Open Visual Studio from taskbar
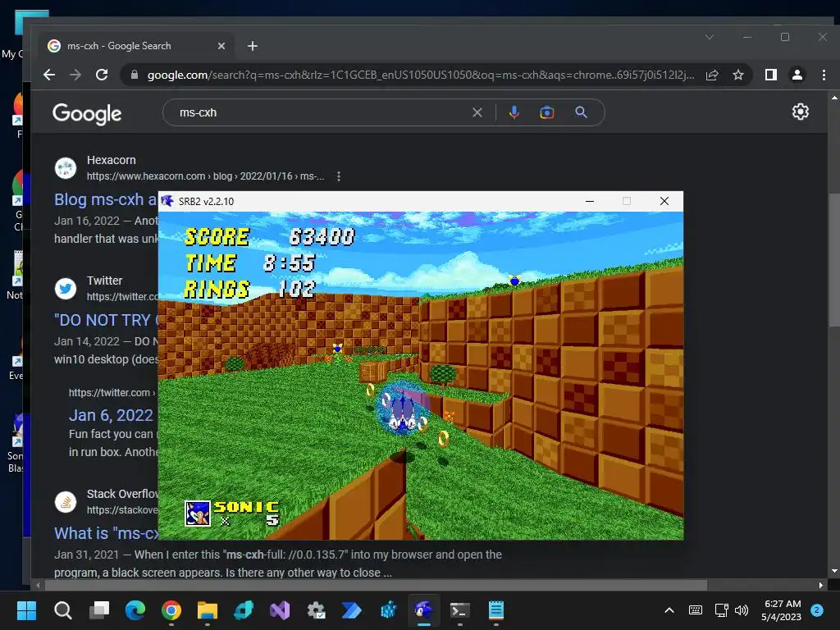Screen dimensions: 840x630 point(280,610)
